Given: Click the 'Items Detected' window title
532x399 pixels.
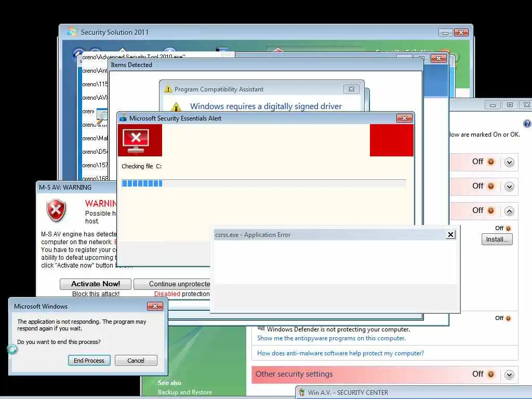Looking at the screenshot, I should coord(131,65).
